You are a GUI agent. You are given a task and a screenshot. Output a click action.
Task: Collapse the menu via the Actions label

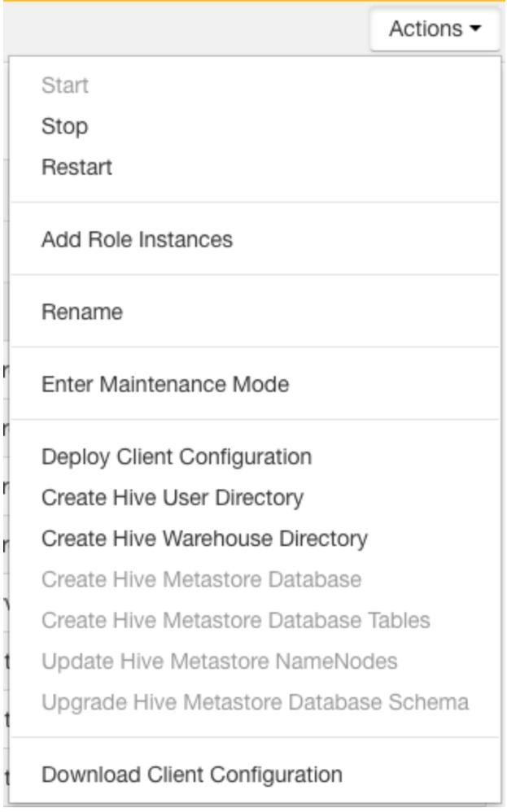pos(426,29)
